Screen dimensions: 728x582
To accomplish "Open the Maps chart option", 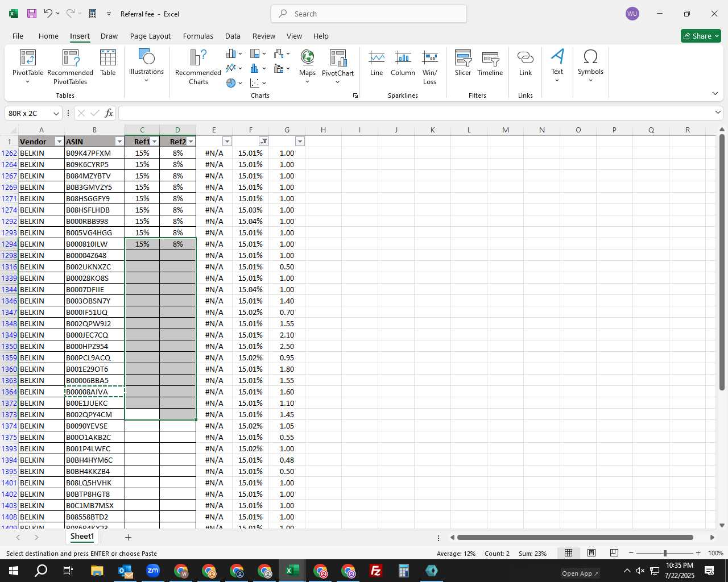I will tap(307, 66).
